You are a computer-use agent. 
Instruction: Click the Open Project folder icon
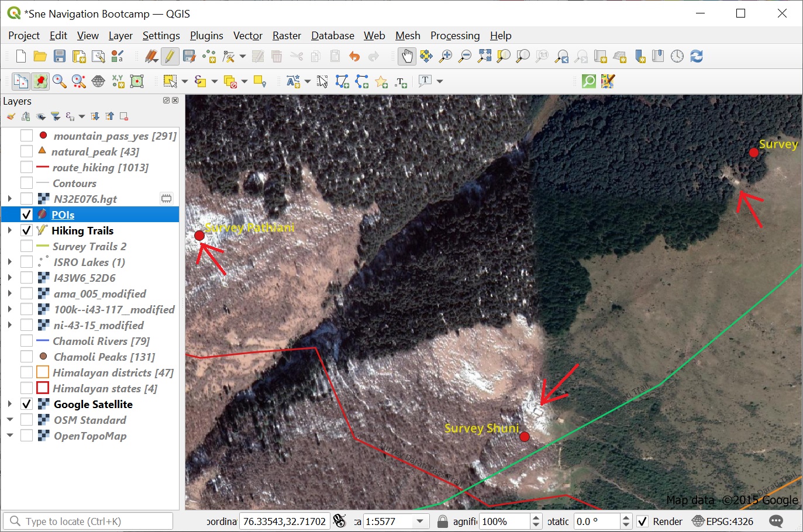pyautogui.click(x=40, y=56)
